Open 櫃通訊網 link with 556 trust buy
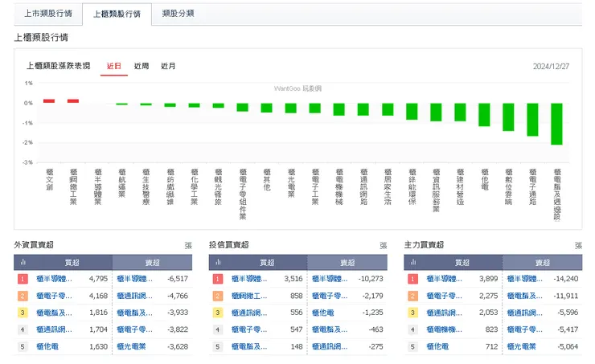The width and height of the screenshot is (595, 364). pyautogui.click(x=249, y=313)
